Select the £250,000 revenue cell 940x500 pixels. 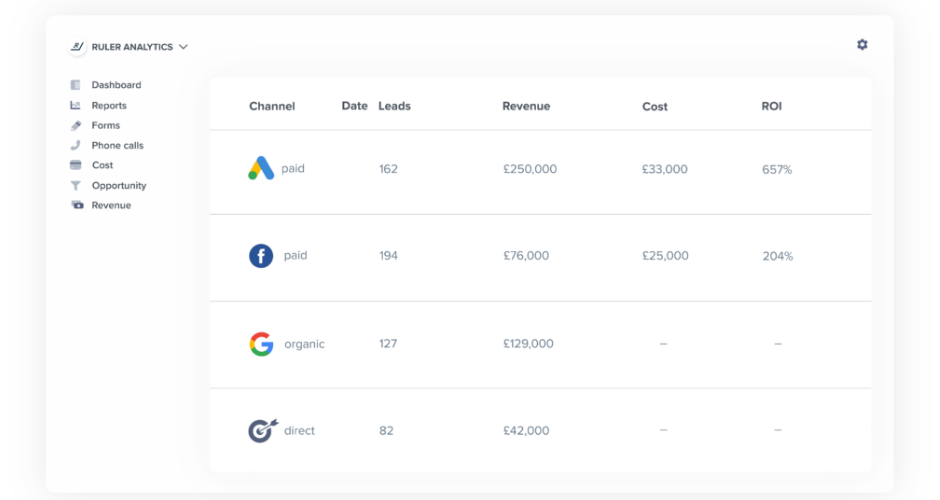coord(530,169)
